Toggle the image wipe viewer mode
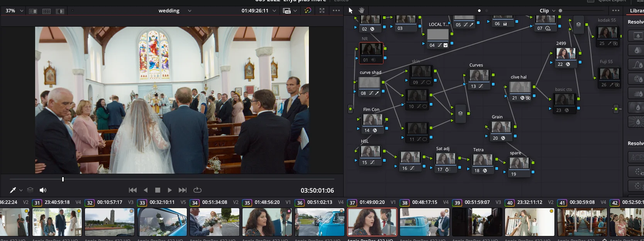This screenshot has height=241, width=644. [x=33, y=11]
